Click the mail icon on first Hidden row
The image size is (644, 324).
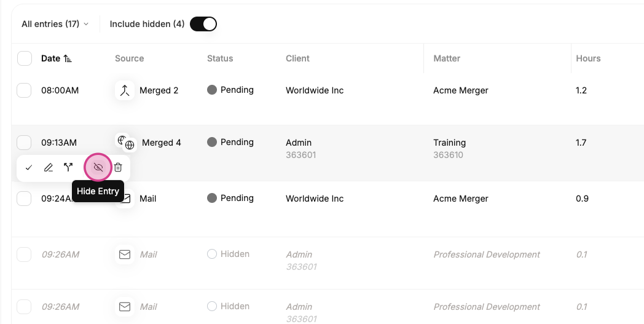125,255
